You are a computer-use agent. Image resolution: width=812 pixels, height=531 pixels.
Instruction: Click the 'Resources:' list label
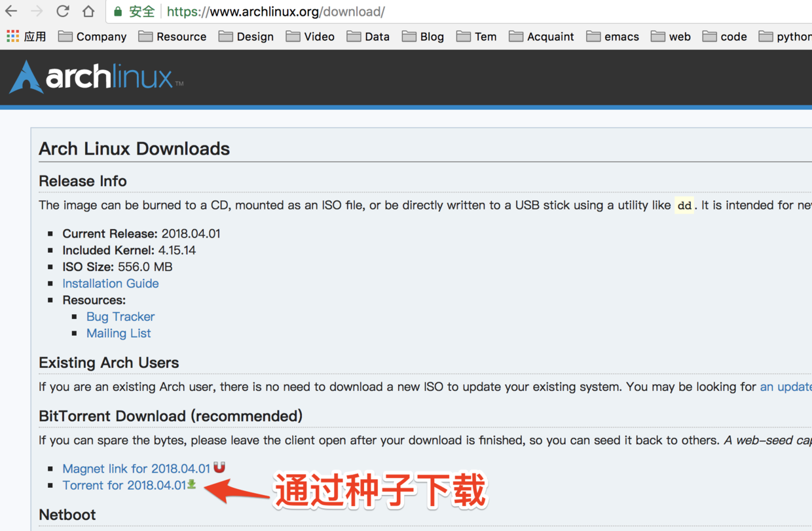coord(94,300)
